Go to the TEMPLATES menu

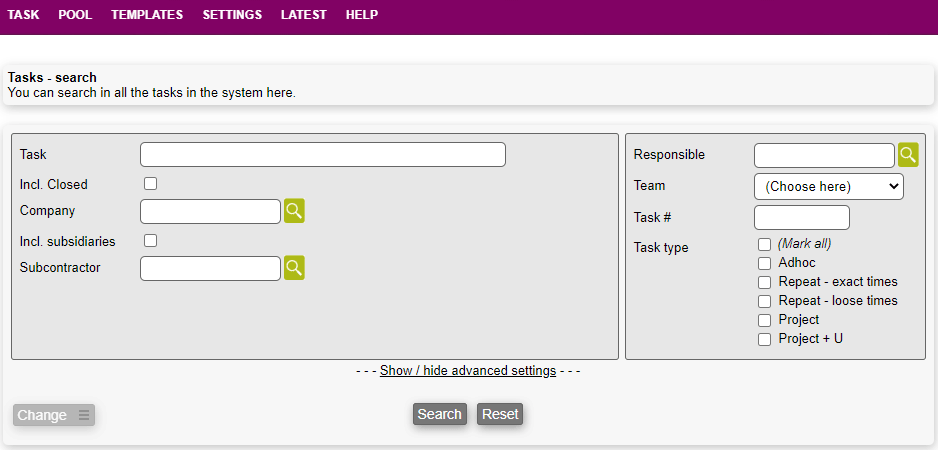(147, 15)
